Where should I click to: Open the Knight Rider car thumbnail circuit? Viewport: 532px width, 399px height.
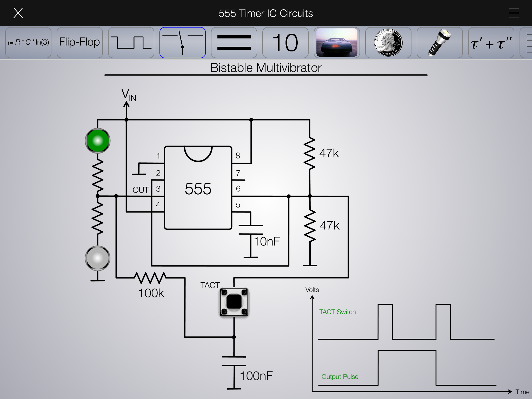pos(337,43)
